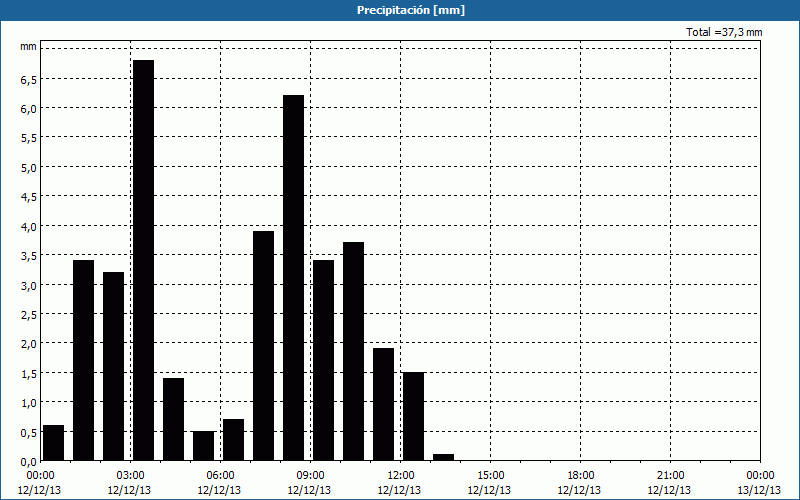Click the '1,0' y-axis label
This screenshot has width=800, height=500.
tap(29, 403)
